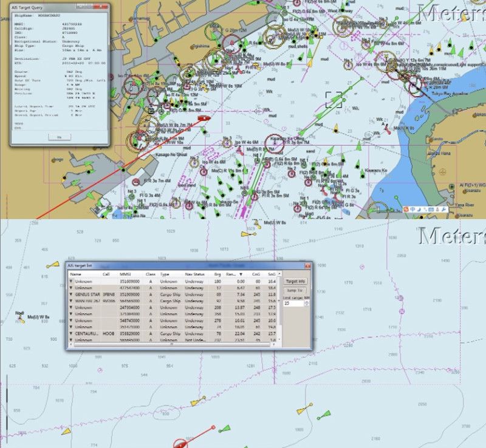
Task: Click the keyboard icon on the floating toolbar
Action: click(431, 209)
